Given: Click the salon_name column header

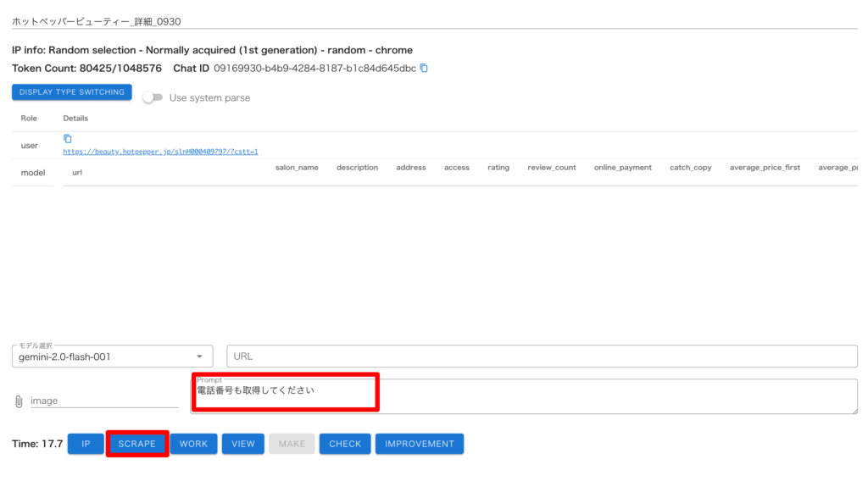Looking at the screenshot, I should coord(297,168).
